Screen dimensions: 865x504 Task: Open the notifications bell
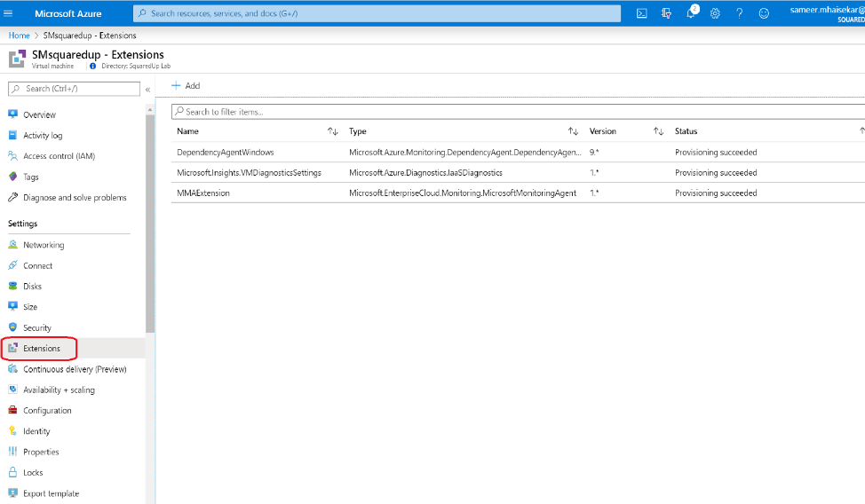(x=691, y=13)
